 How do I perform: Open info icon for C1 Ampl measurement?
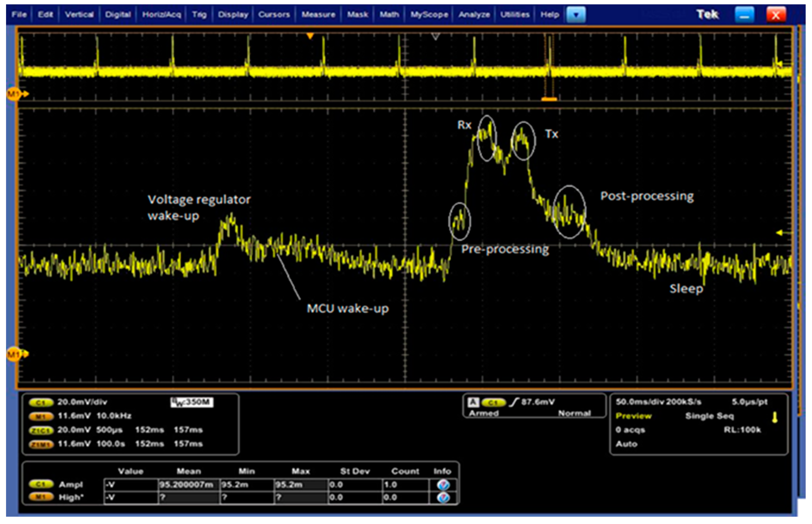[x=443, y=485]
